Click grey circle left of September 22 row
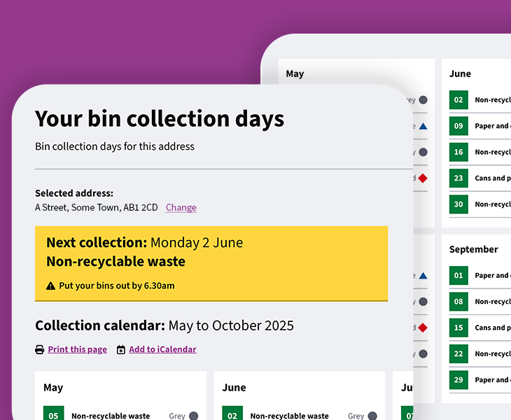 coord(423,354)
